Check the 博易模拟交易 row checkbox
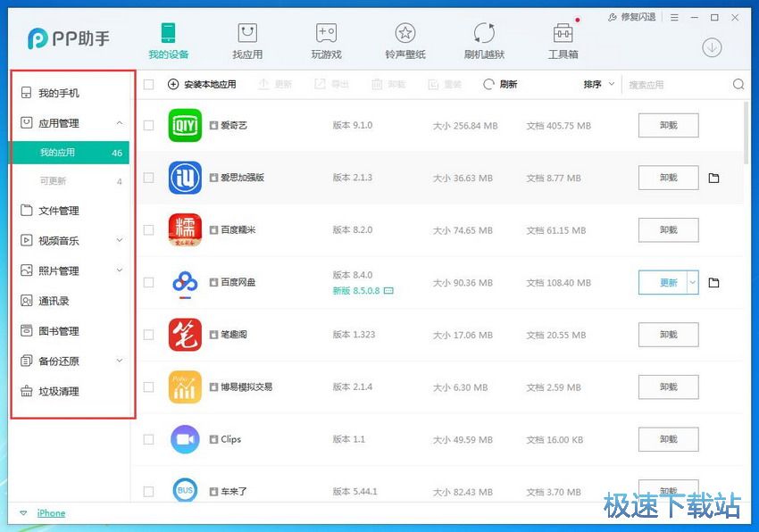This screenshot has width=759, height=532. point(148,387)
